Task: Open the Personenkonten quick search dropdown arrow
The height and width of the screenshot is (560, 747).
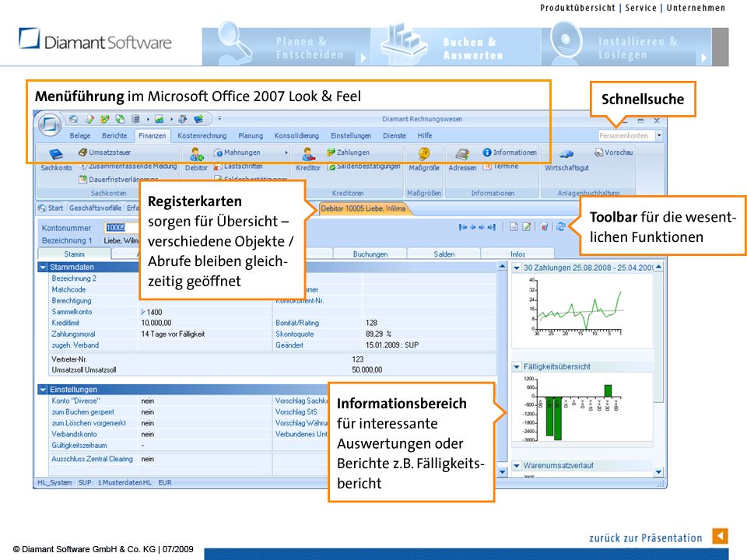Action: coord(659,135)
